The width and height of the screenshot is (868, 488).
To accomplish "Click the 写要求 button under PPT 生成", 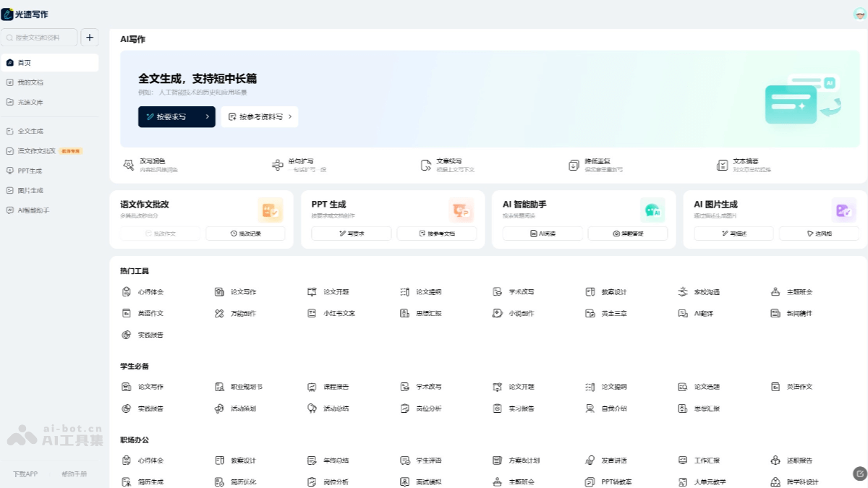I will [x=352, y=234].
